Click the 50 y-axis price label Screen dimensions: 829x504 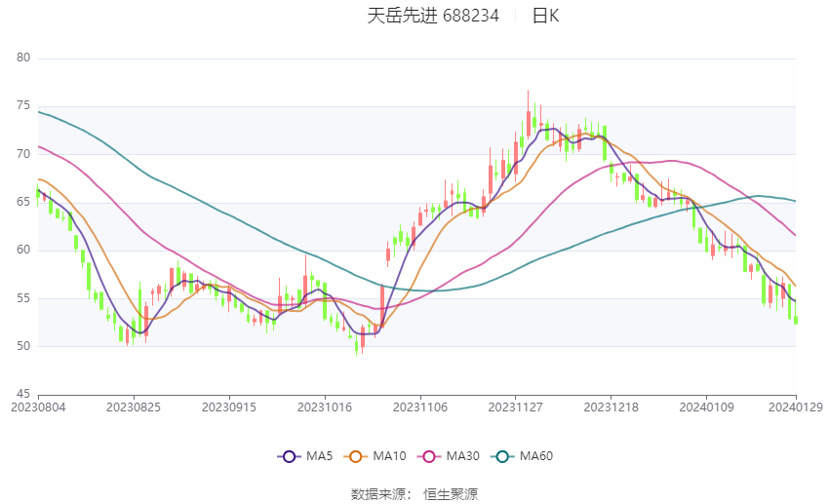[x=23, y=346]
